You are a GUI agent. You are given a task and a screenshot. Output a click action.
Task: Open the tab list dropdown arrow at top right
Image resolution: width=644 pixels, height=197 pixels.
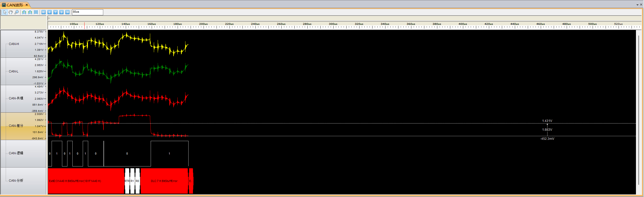(638, 5)
